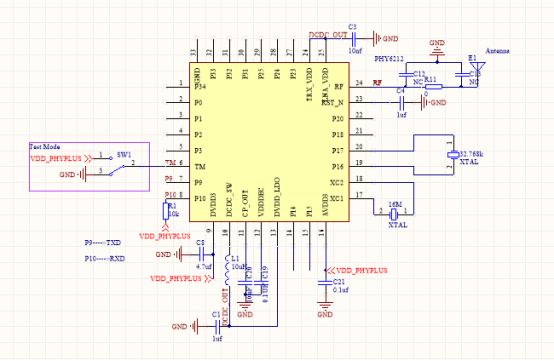Select inductor L1 10uH
The width and height of the screenshot is (554, 361).
(x=227, y=270)
